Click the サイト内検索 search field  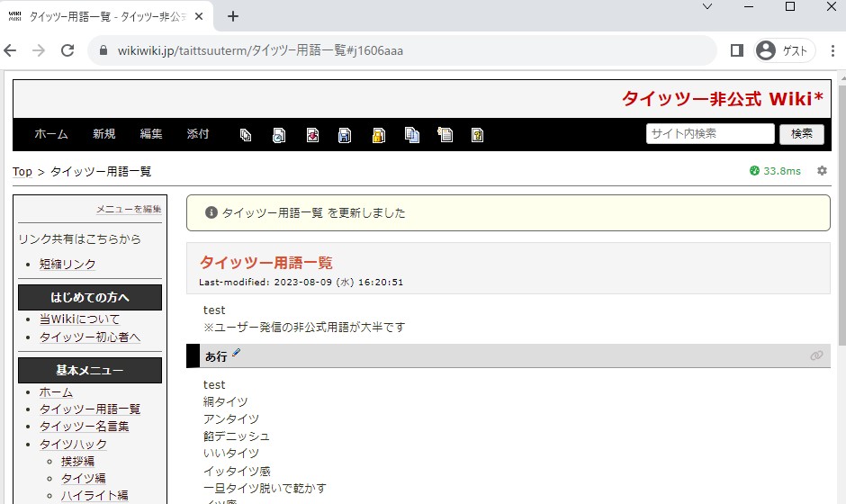[x=709, y=134]
